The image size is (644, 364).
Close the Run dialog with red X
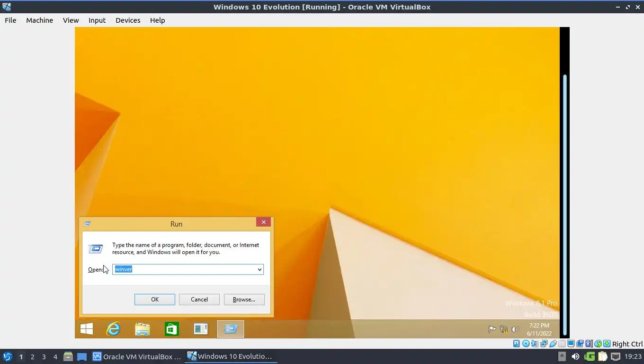click(x=264, y=222)
